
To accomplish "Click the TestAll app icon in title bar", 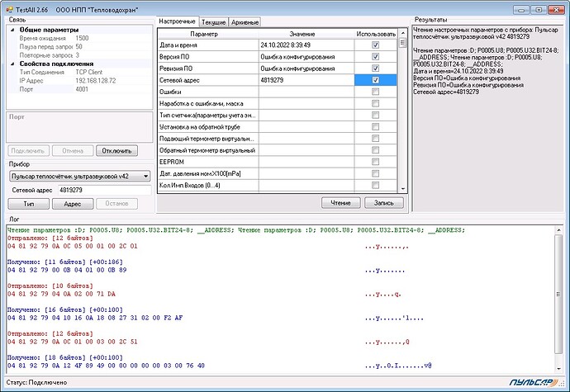I will 9,9.
